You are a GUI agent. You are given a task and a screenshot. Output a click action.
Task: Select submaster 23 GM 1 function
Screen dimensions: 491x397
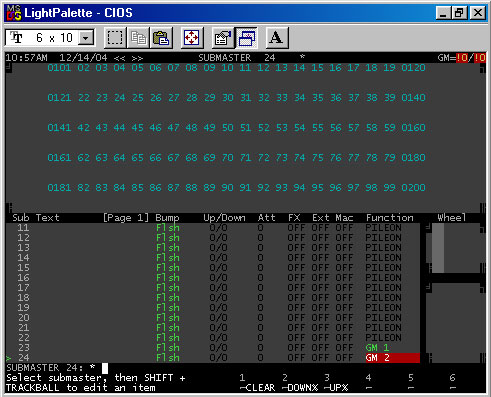tap(377, 348)
